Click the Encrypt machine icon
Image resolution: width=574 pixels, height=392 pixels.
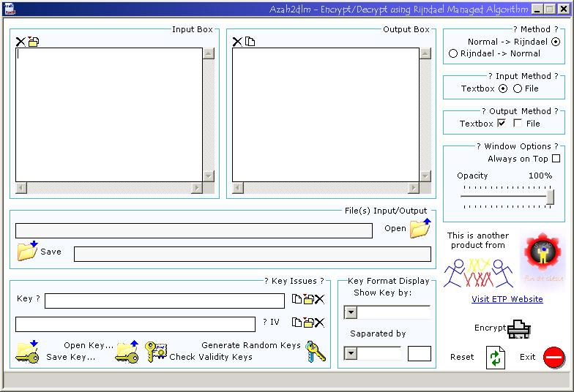[x=518, y=329]
